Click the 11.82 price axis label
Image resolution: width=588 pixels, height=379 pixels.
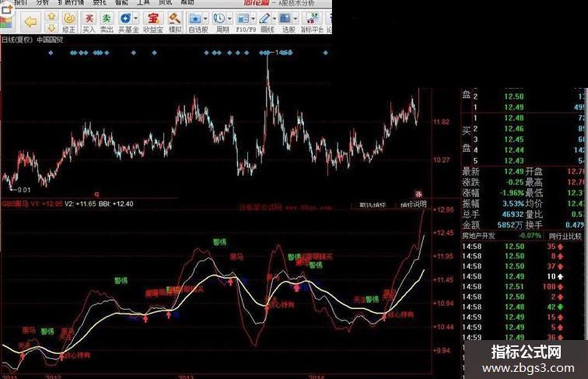[x=441, y=122]
